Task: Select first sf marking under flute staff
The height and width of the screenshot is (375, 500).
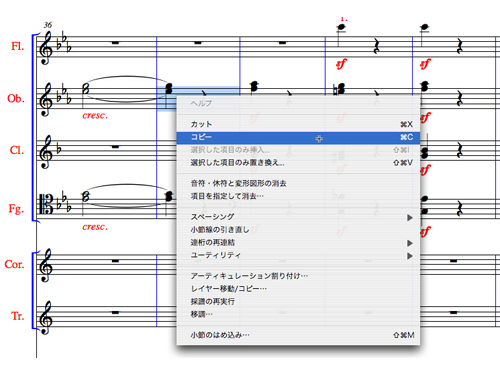Action: coord(341,64)
